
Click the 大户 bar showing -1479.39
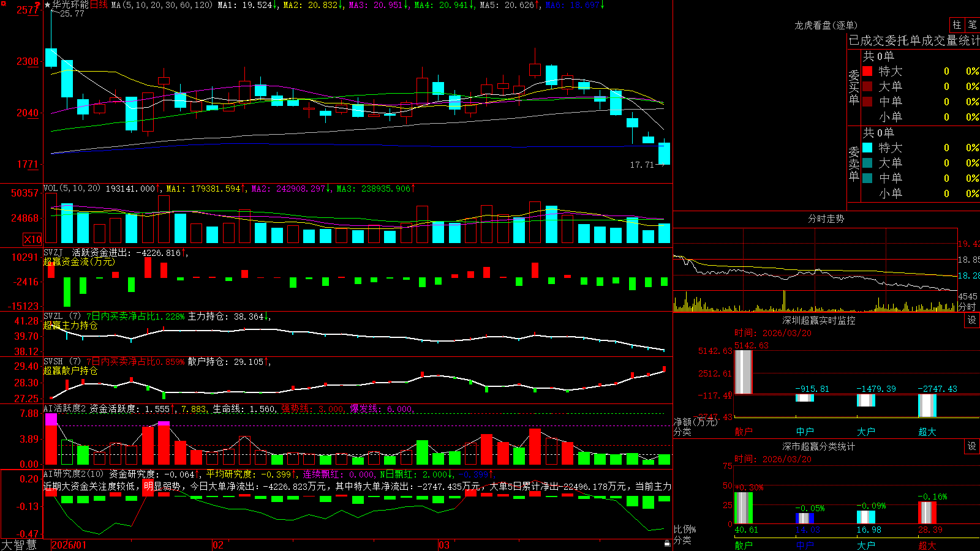click(866, 400)
